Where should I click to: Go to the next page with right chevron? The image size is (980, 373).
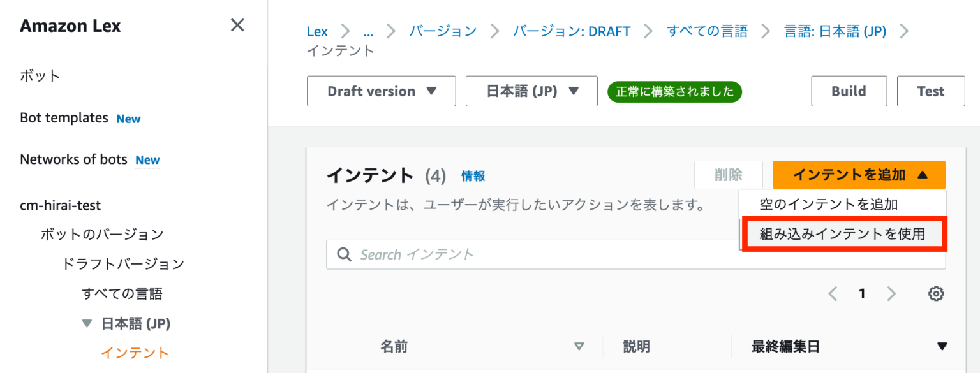coord(891,293)
